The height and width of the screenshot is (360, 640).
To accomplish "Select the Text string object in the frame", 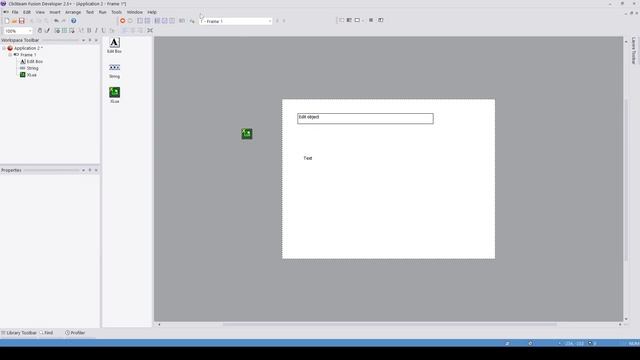I will point(308,158).
